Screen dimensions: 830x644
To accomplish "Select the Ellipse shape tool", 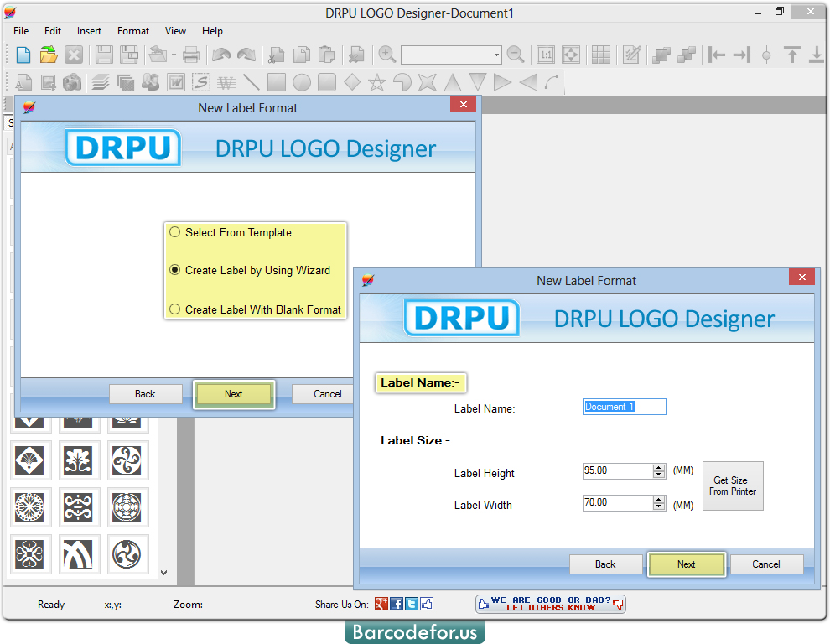I will point(301,81).
